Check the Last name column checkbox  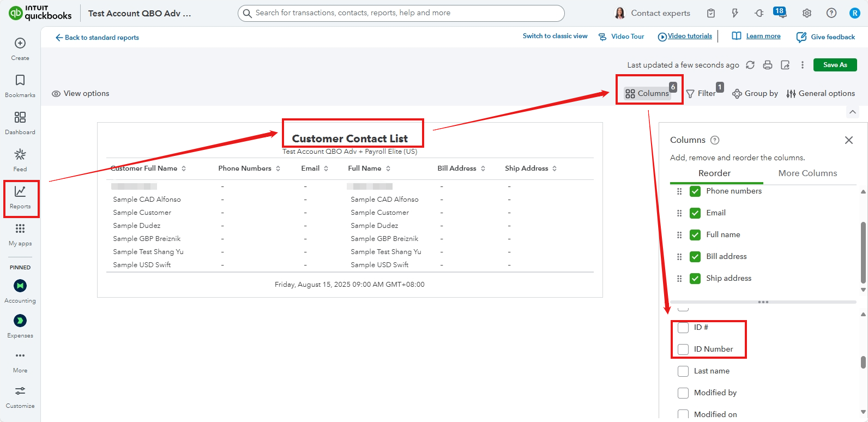pos(683,371)
